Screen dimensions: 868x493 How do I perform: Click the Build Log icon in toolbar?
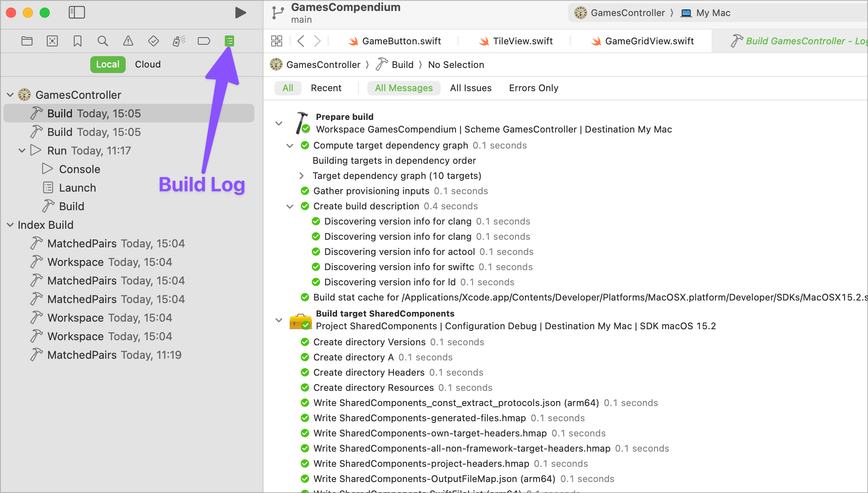tap(229, 41)
